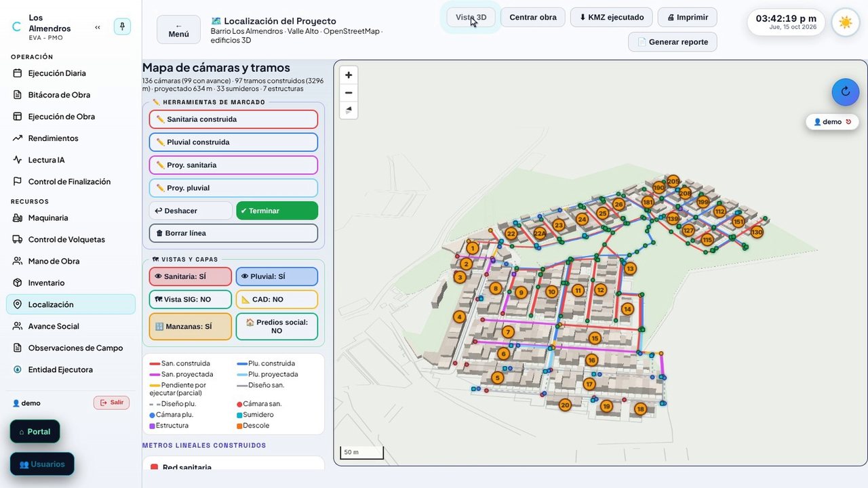Zoom in on the map
868x488 pixels.
349,75
